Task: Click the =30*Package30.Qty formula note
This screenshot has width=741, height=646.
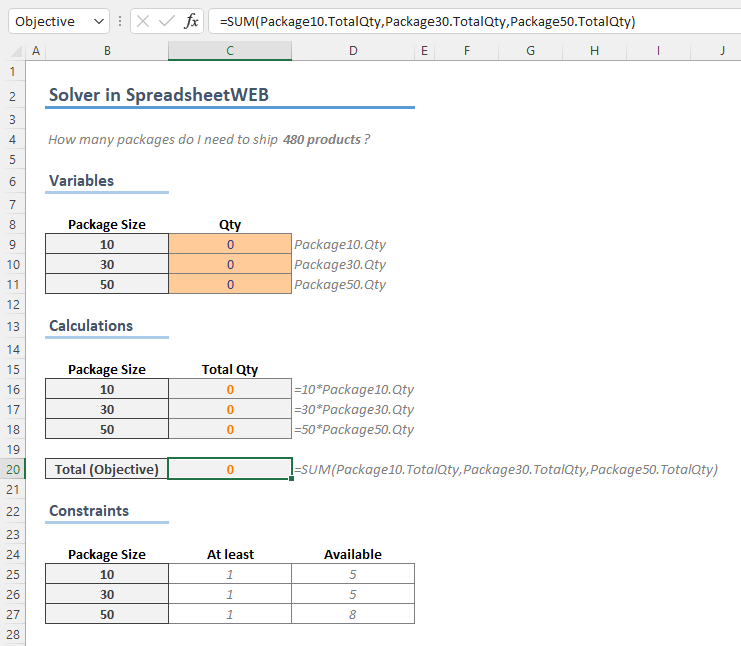Action: pyautogui.click(x=354, y=409)
